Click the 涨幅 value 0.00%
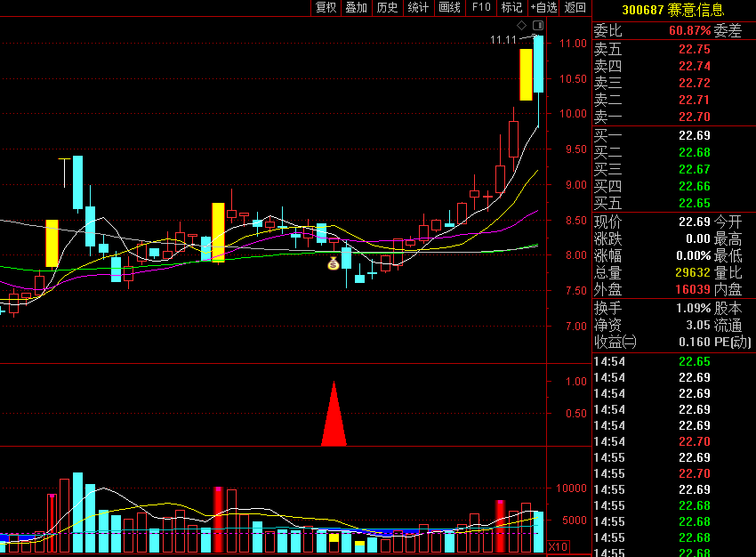The image size is (756, 557). coord(694,255)
